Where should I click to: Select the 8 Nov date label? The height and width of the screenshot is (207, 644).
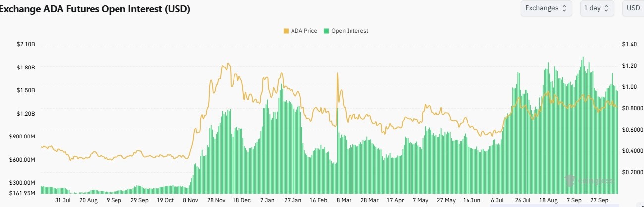coord(191,200)
